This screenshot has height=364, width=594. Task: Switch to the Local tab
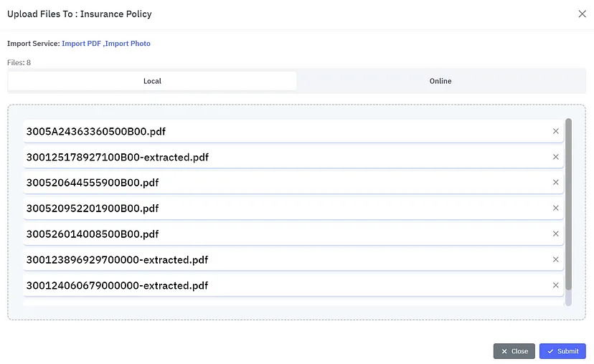point(152,81)
